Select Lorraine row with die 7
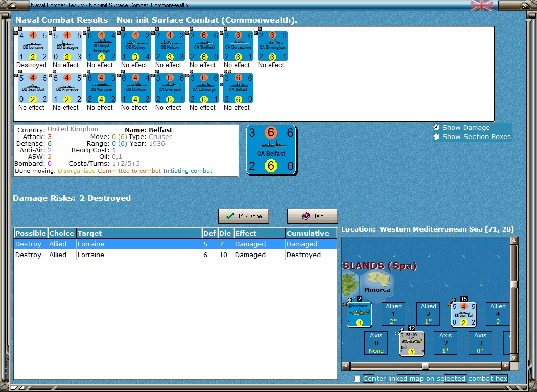 coord(176,244)
